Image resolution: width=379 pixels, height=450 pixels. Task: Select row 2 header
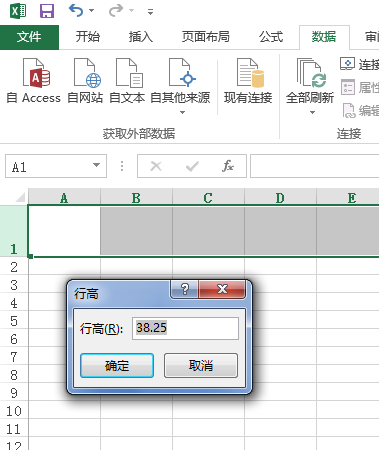(x=14, y=267)
